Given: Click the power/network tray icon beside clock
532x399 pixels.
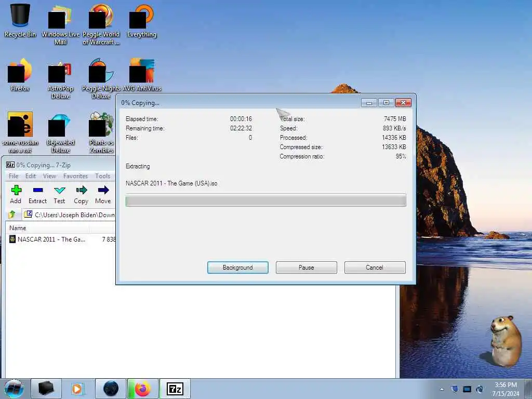Looking at the screenshot, I should [480, 389].
